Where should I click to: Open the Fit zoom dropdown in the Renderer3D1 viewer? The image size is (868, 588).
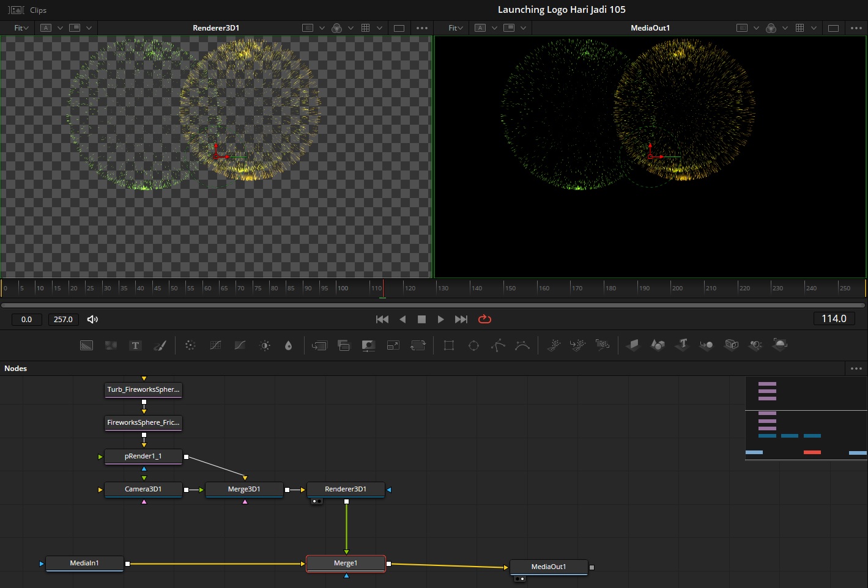(x=21, y=28)
